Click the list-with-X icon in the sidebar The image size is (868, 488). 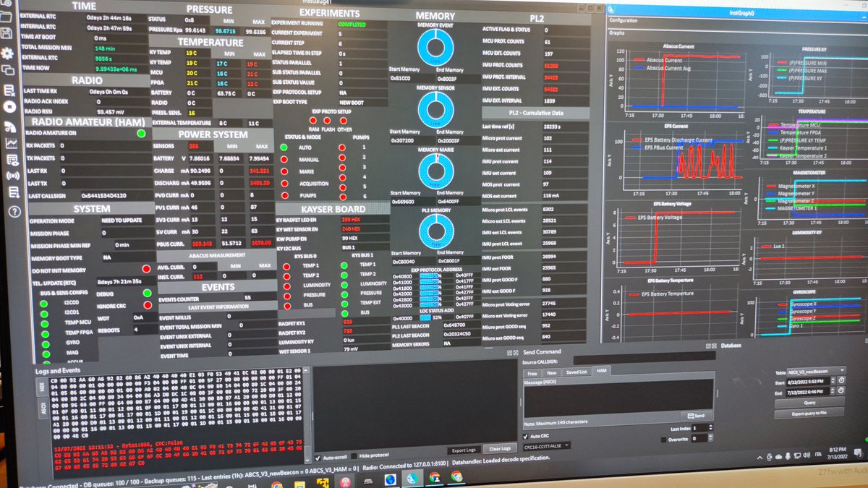click(9, 90)
